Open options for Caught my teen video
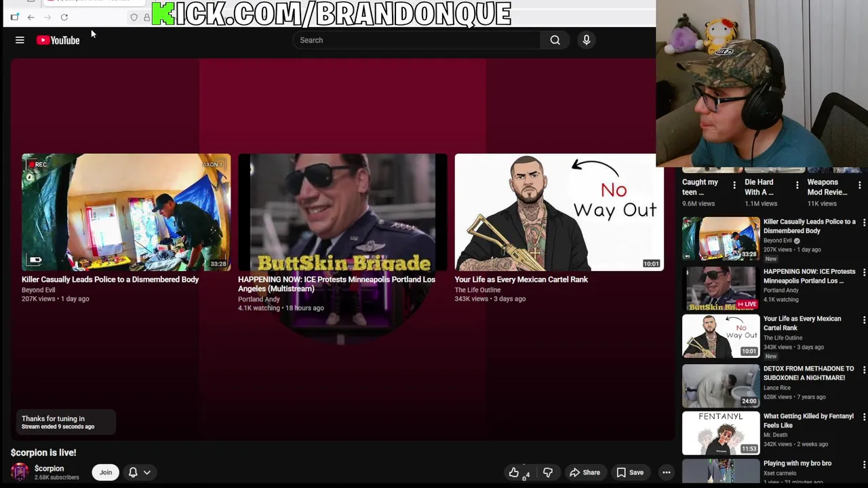868x488 pixels. click(734, 185)
